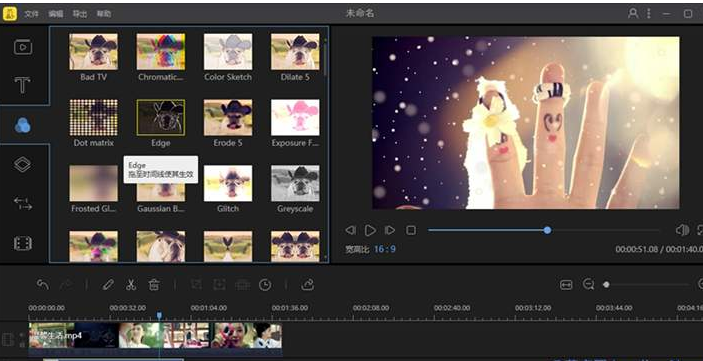Click the trash delete icon

pos(154,284)
